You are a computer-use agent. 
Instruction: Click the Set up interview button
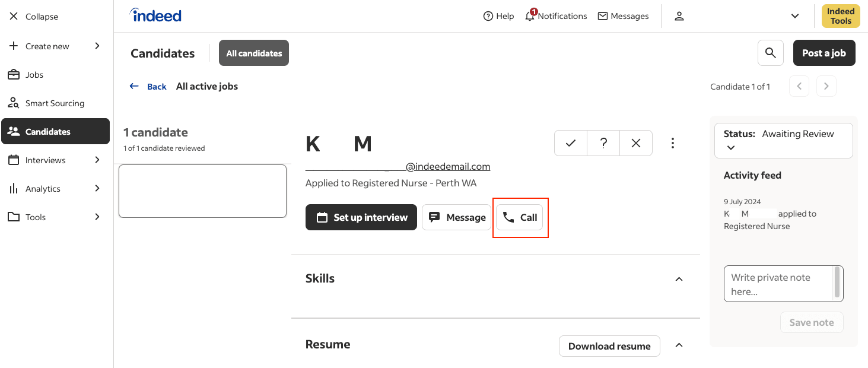click(361, 217)
